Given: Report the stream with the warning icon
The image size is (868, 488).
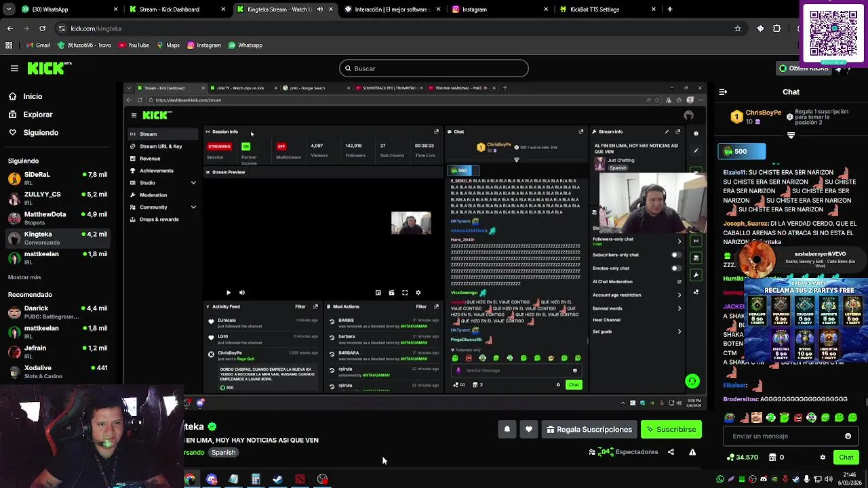Looking at the screenshot, I should (692, 452).
